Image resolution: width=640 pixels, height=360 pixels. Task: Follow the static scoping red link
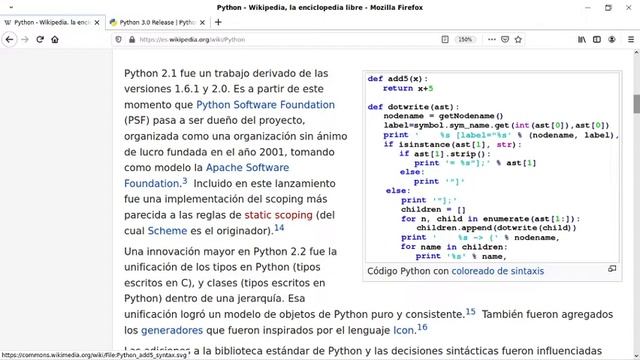pyautogui.click(x=278, y=215)
